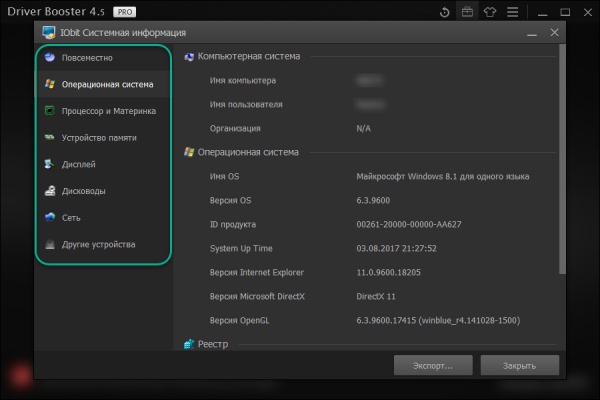Switch to the Дисководы category
Image resolution: width=600 pixels, height=400 pixels.
[x=104, y=191]
